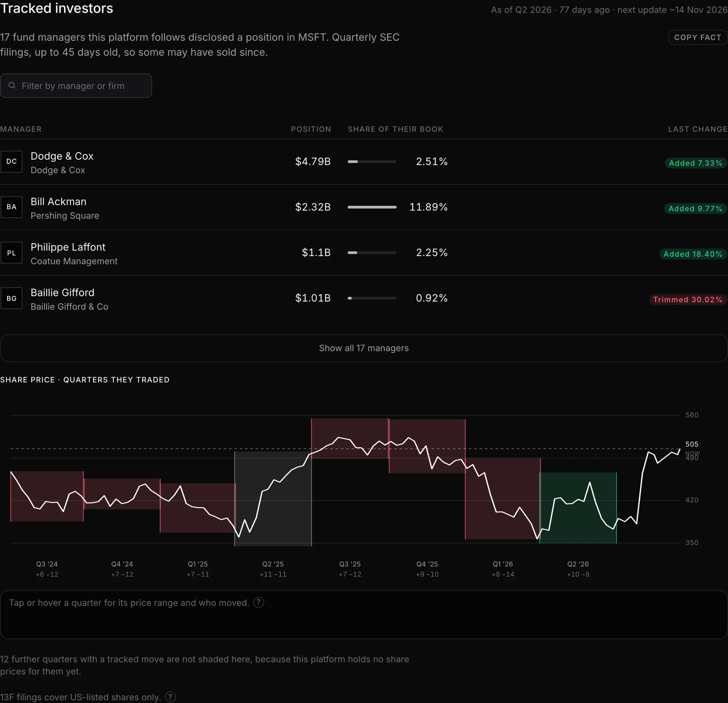728x703 pixels.
Task: Click the Added 9.77% change badge
Action: pos(695,209)
